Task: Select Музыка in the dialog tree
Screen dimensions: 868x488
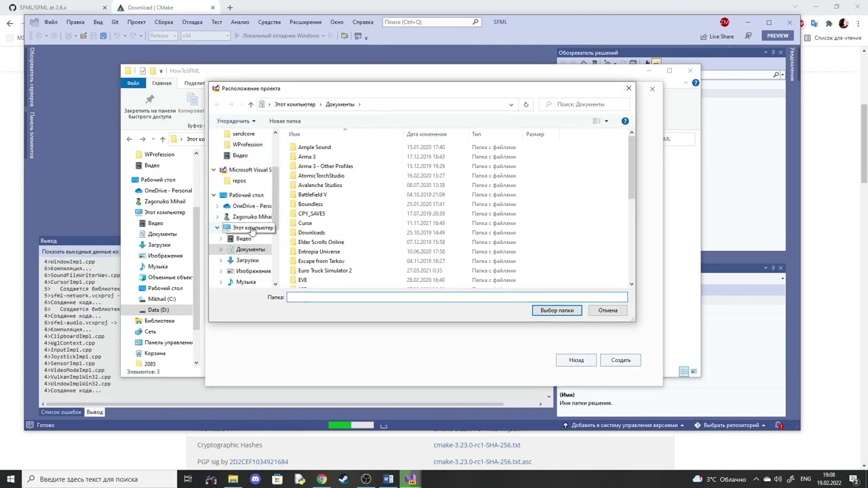Action: [x=245, y=282]
